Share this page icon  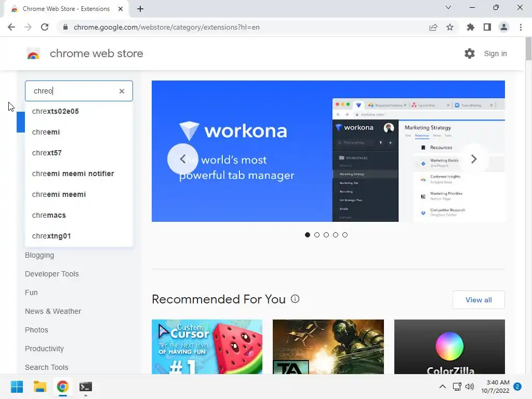pos(433,27)
